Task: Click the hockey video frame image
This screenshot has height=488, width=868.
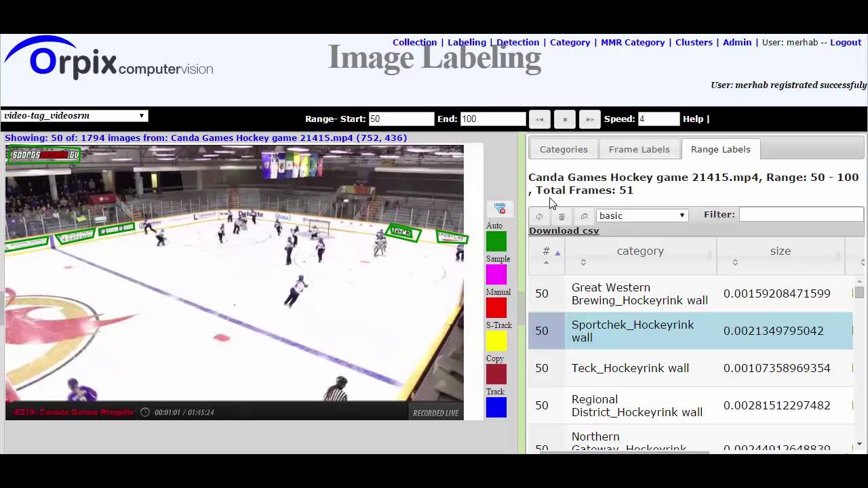Action: click(x=235, y=282)
